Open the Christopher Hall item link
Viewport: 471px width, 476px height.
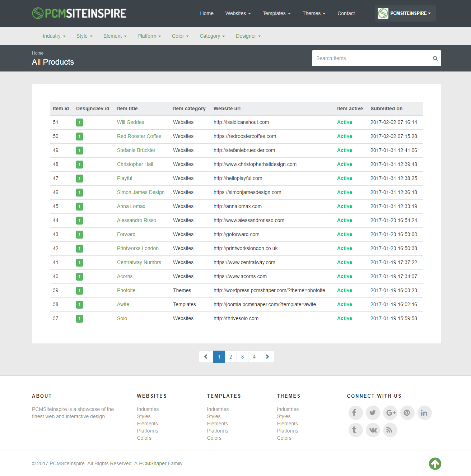(x=135, y=165)
